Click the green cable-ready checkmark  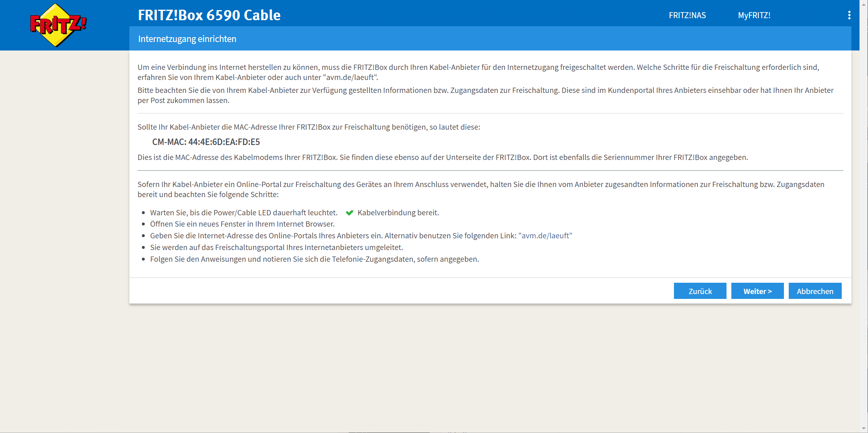coord(350,213)
